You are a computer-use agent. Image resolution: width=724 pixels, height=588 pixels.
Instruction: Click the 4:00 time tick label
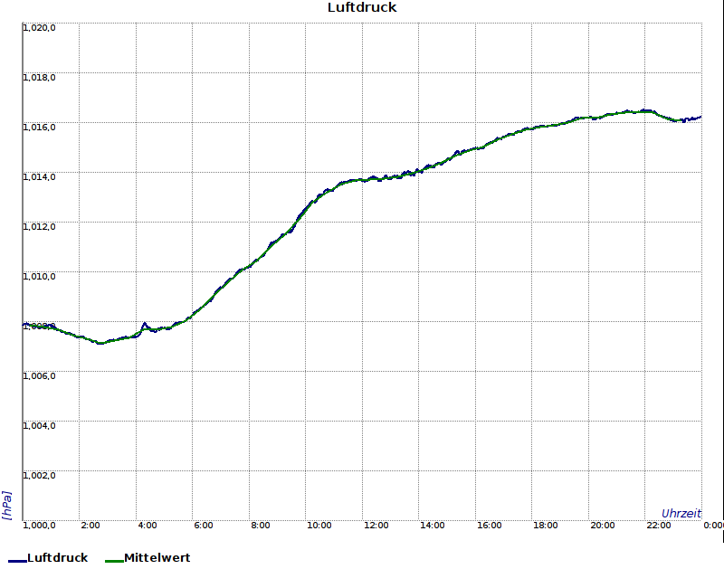148,525
